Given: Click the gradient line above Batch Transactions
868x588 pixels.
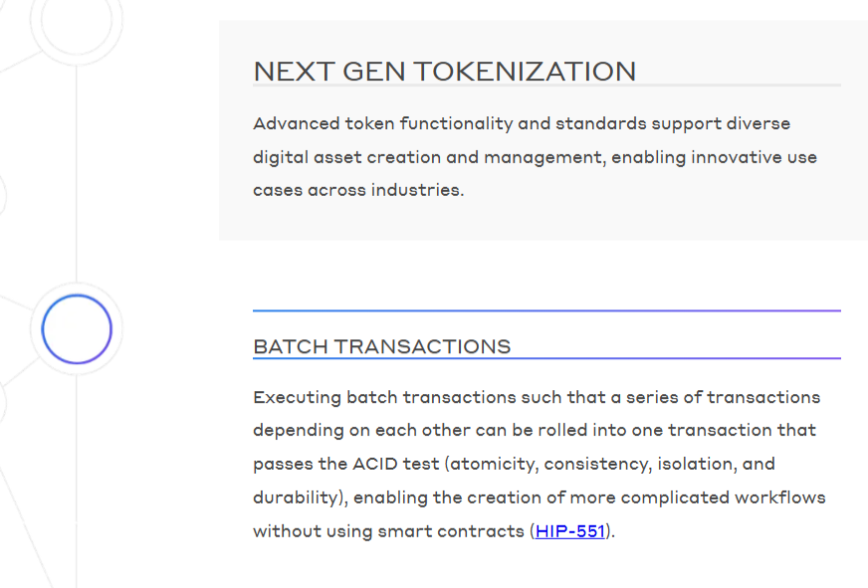Looking at the screenshot, I should (546, 311).
